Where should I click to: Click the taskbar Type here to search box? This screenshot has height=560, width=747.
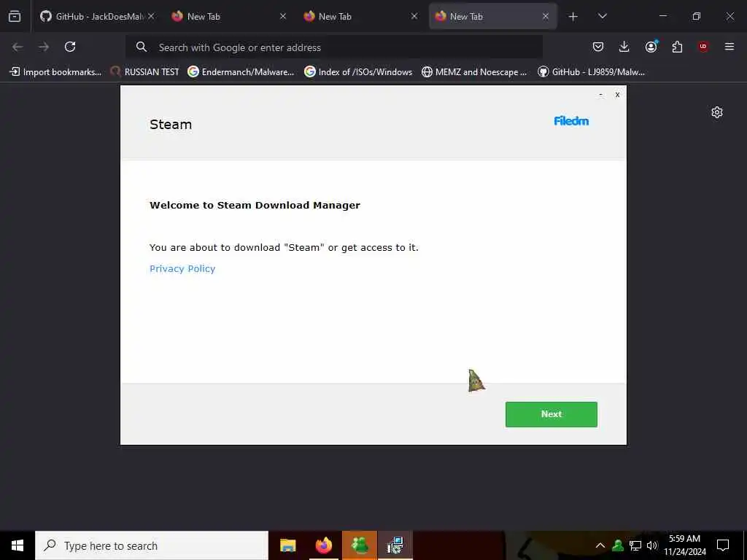coord(152,545)
